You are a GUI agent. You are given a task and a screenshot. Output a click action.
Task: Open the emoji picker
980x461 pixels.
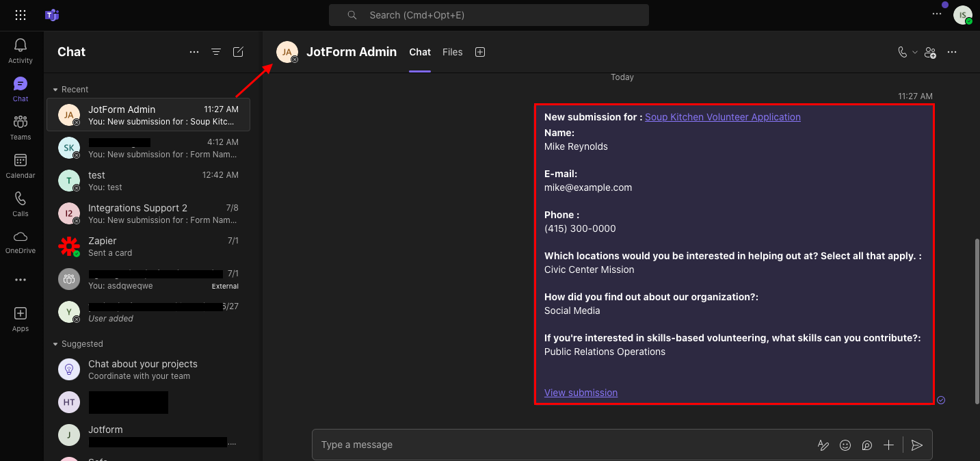(x=845, y=445)
